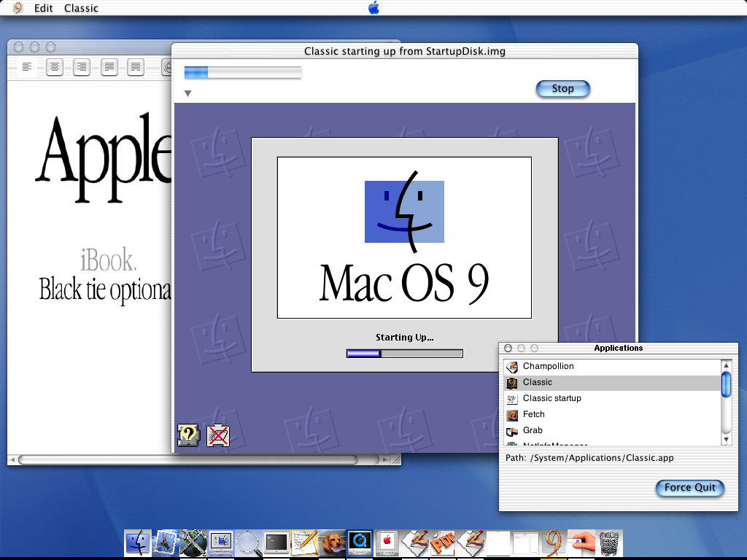This screenshot has width=747, height=560.
Task: Click the monitor with Finder face Dock icon
Action: [x=220, y=542]
